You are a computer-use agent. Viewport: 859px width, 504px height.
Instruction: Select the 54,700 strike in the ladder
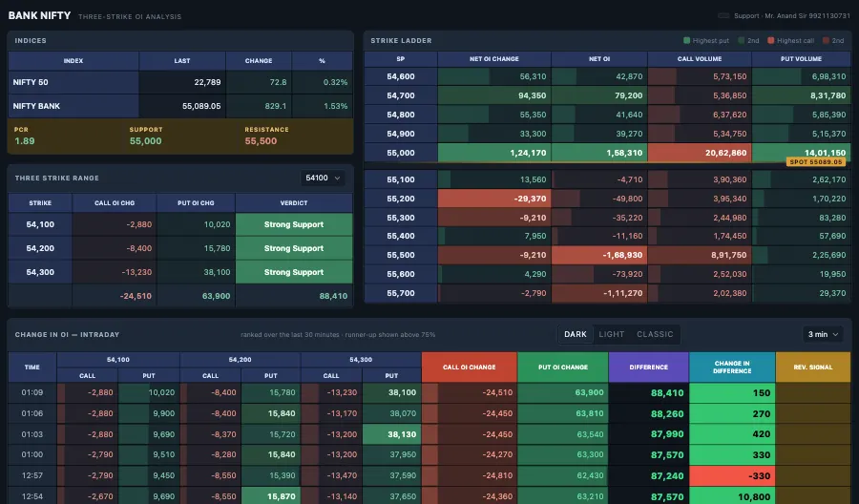point(401,95)
